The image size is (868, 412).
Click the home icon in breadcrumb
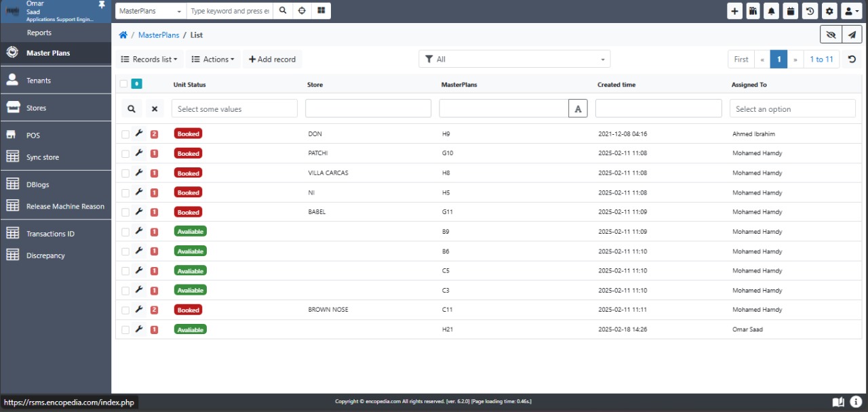point(123,35)
